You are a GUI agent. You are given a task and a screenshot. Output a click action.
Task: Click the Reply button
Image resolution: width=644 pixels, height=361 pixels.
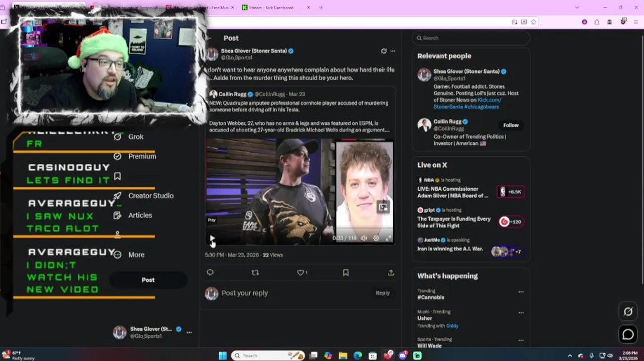click(x=383, y=293)
